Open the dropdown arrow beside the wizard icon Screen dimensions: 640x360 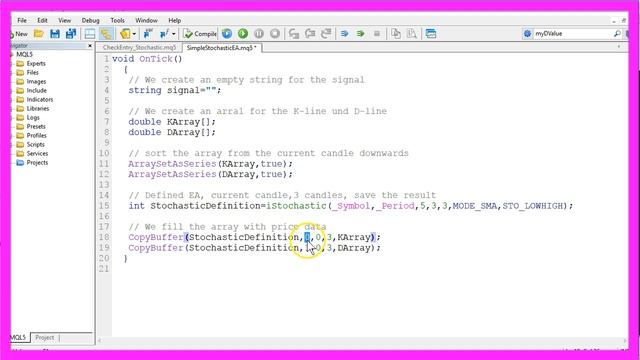point(134,34)
